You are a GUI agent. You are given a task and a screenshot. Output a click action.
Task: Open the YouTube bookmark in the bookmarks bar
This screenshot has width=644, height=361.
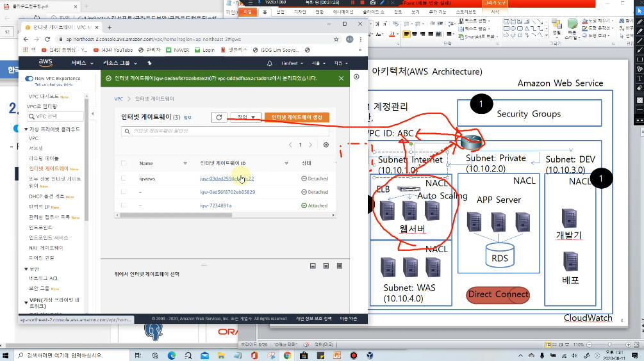coord(113,50)
